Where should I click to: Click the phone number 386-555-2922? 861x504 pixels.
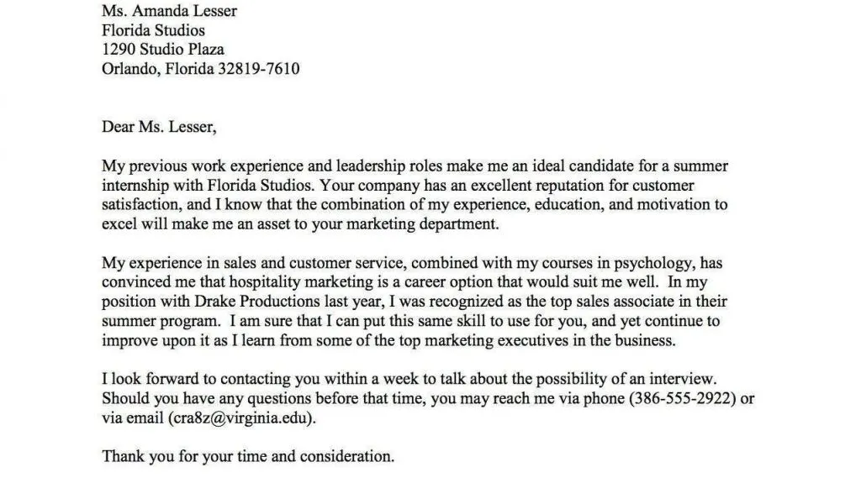(680, 397)
